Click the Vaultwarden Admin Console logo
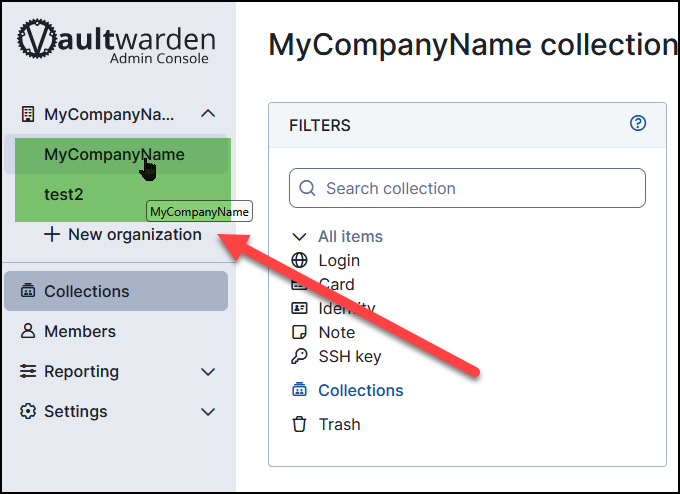Viewport: 680px width, 494px height. (x=116, y=44)
